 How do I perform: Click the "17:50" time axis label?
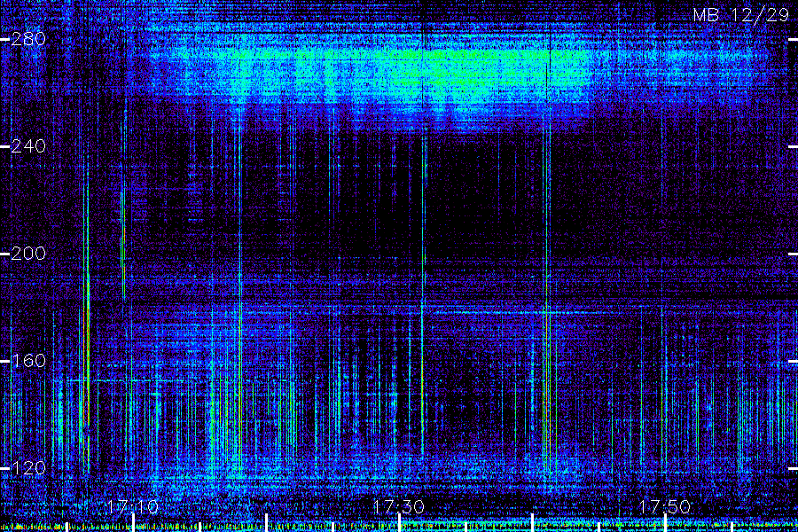[665, 506]
